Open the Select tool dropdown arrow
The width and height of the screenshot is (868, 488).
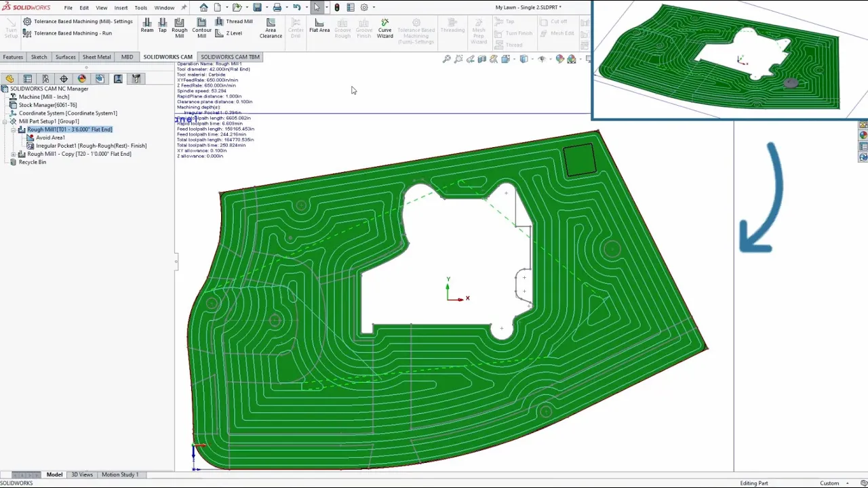click(x=326, y=7)
